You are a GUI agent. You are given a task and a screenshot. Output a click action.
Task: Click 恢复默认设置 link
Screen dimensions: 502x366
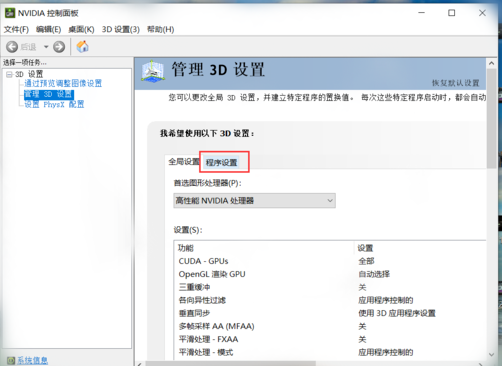click(x=455, y=83)
